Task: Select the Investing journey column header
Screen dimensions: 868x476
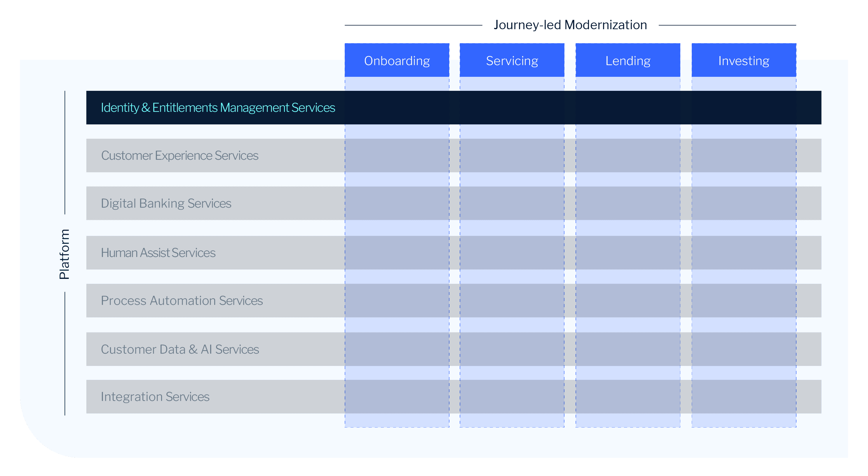Action: tap(743, 60)
